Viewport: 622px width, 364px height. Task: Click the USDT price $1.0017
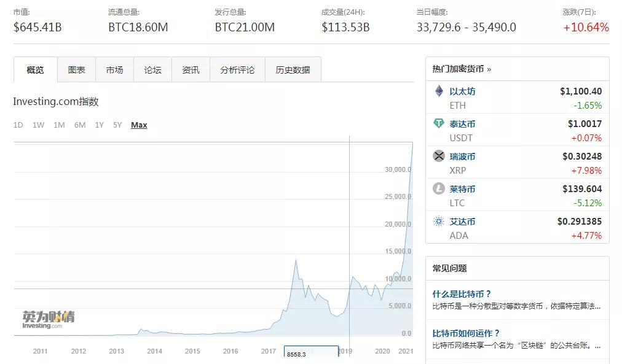[x=585, y=123]
